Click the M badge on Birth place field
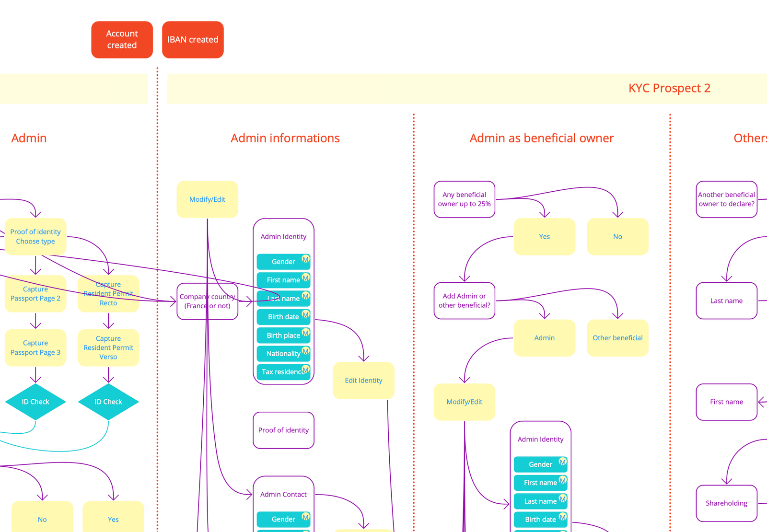This screenshot has width=767, height=532. pos(305,333)
